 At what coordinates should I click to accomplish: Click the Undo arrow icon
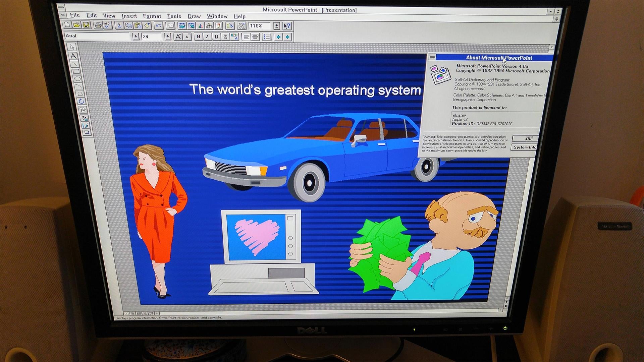point(159,25)
